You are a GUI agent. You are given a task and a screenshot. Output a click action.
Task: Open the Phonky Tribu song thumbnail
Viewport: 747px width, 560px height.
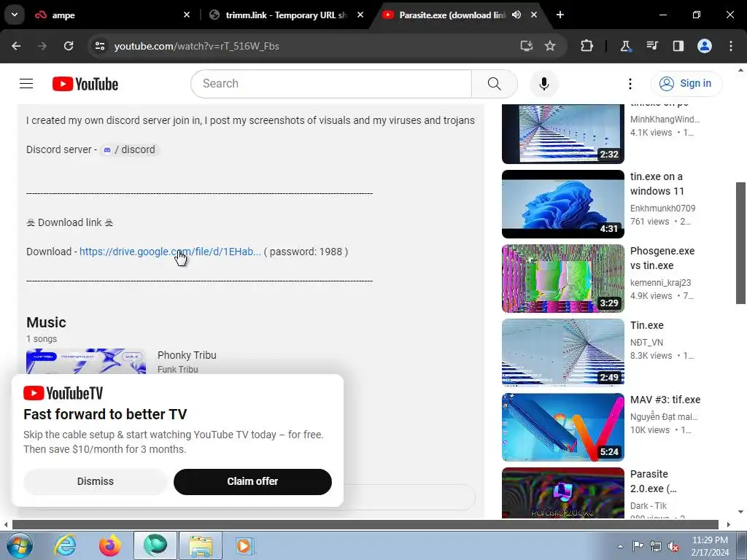(86, 362)
